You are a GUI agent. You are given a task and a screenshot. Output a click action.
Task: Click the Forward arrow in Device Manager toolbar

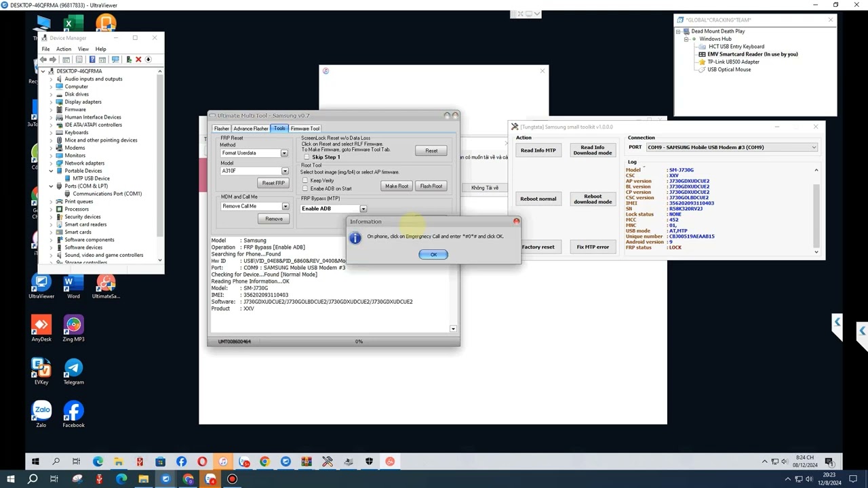(53, 60)
